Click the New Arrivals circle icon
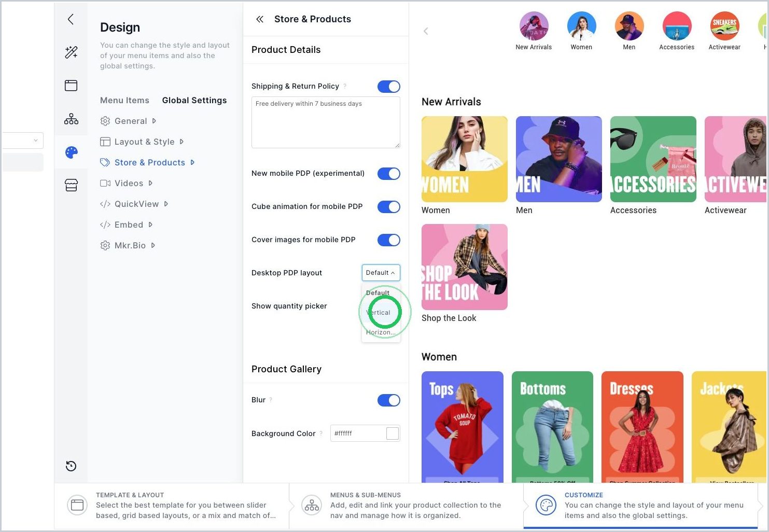Screen dimensions: 769x532 pos(534,26)
